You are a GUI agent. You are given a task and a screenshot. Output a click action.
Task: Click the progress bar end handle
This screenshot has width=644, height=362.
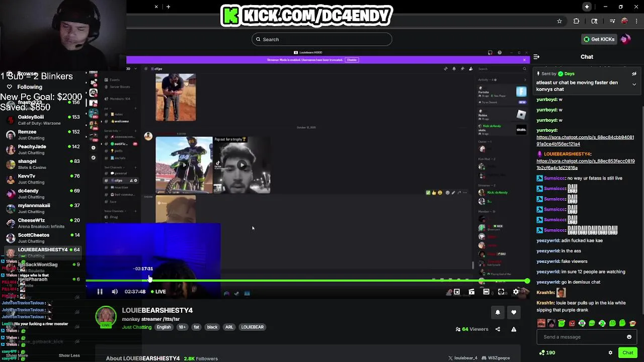point(527,281)
